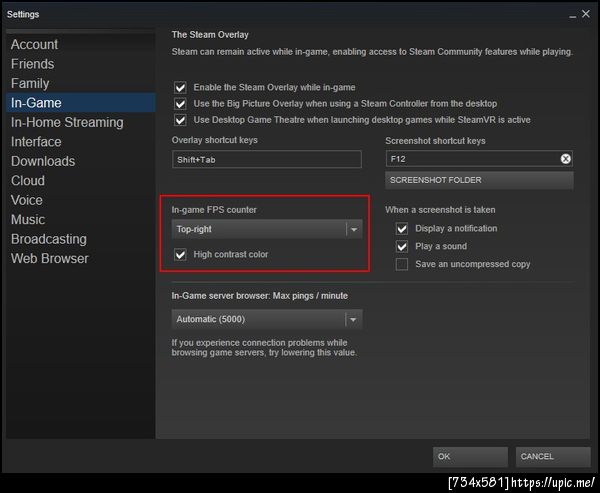Go to In-Home Streaming settings
Viewport: 600px width, 493px height.
pyautogui.click(x=67, y=122)
